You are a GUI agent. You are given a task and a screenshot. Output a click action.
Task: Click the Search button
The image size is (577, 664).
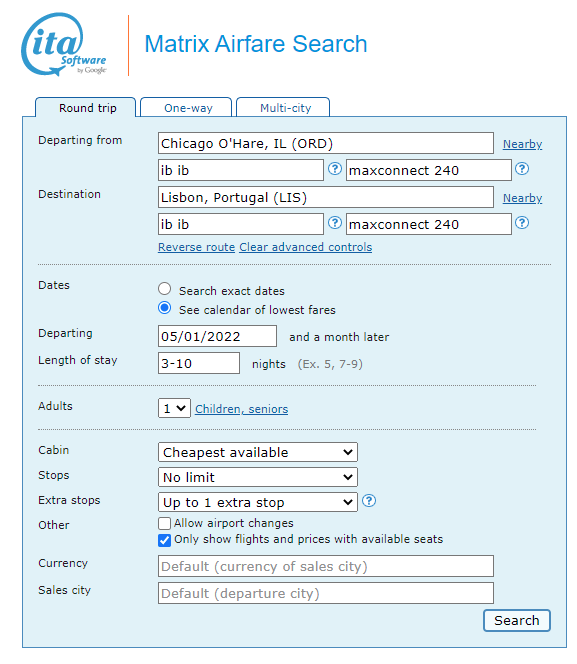click(517, 620)
